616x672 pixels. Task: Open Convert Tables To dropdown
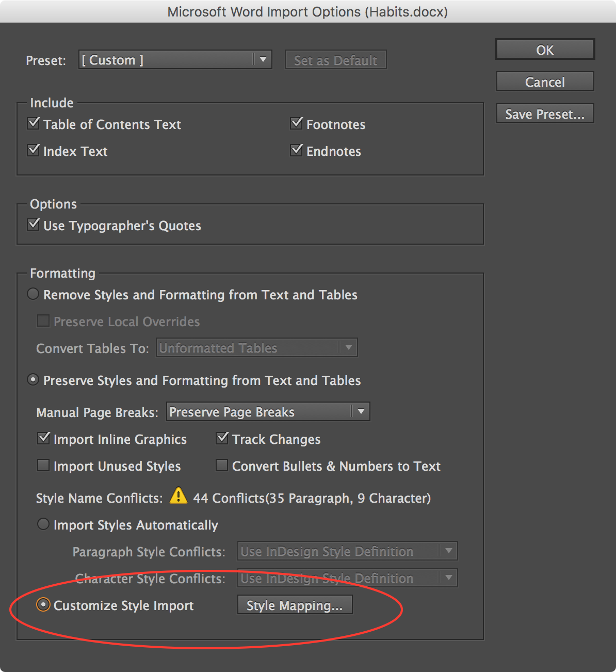[x=257, y=348]
